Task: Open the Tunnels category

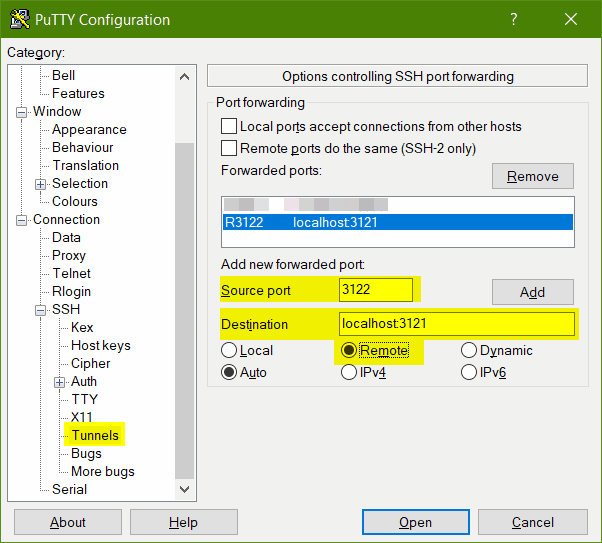Action: (95, 435)
